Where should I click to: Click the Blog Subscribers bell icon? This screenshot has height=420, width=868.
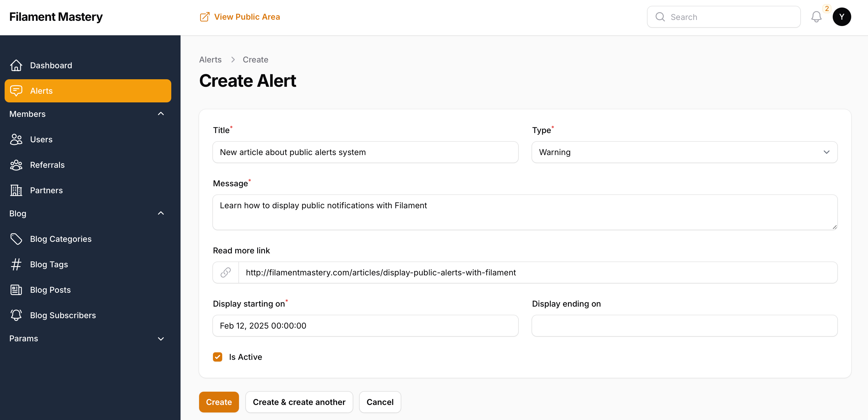[x=16, y=315]
